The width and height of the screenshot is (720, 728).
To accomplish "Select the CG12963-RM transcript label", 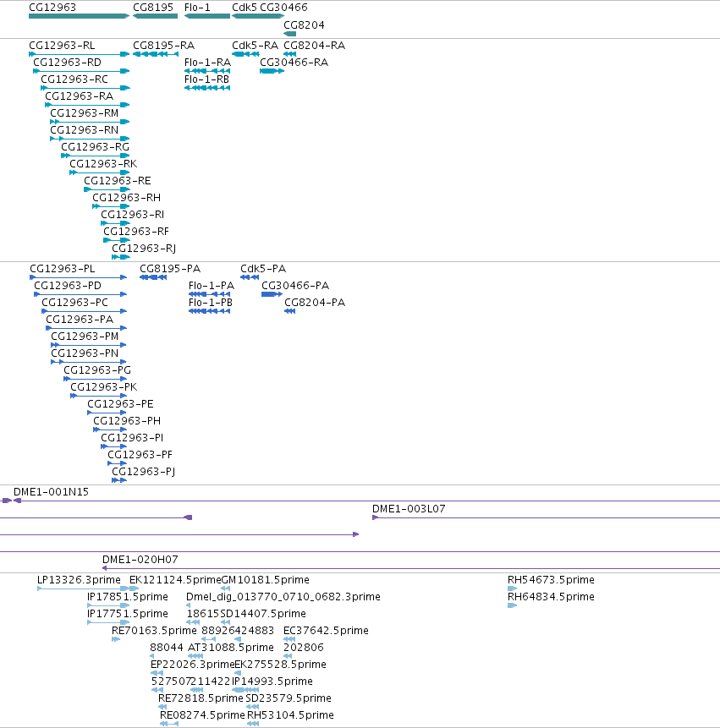I will click(x=84, y=113).
